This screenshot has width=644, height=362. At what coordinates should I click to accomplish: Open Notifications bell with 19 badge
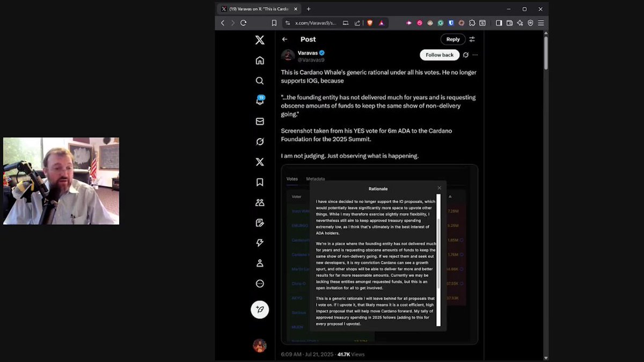pyautogui.click(x=260, y=100)
